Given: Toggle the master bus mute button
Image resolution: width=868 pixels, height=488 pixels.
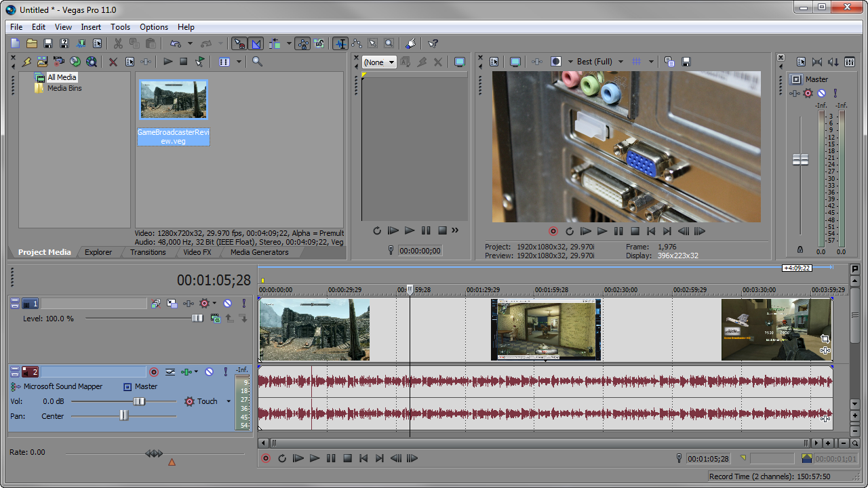Looking at the screenshot, I should (x=821, y=94).
